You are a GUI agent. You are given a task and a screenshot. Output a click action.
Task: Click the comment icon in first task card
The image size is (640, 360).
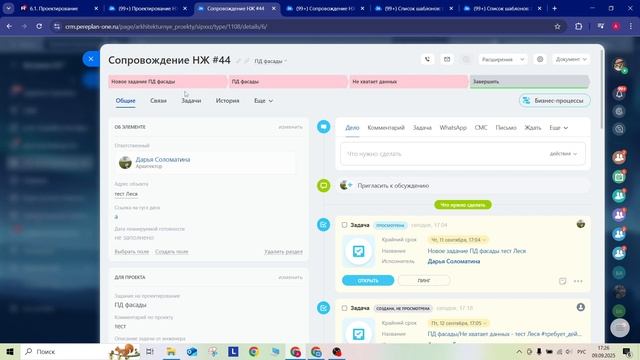point(562,281)
